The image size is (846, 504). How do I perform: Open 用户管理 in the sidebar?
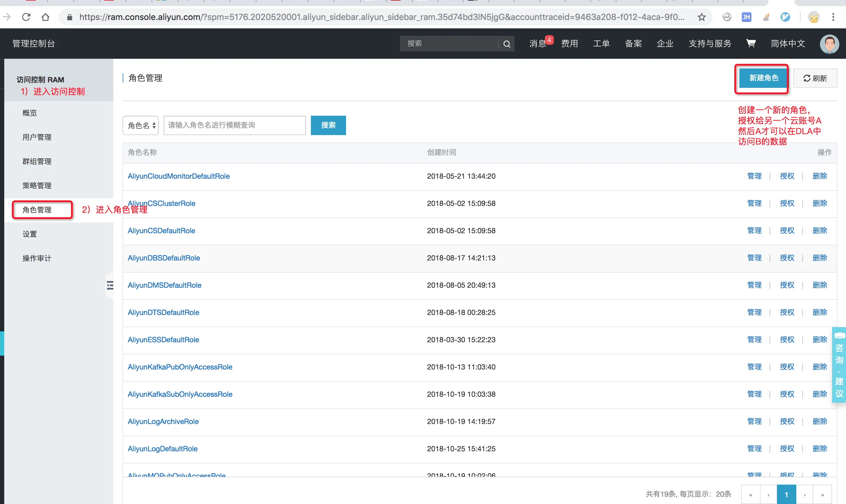tap(37, 137)
